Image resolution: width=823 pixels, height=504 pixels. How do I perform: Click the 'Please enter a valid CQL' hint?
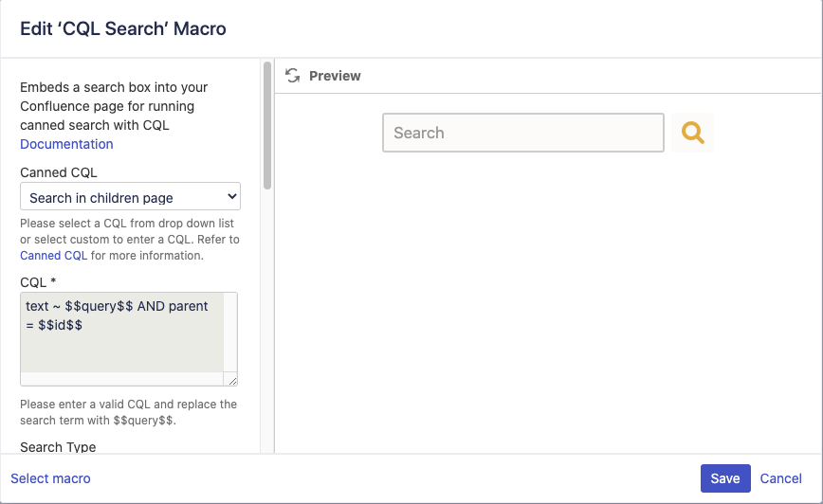pos(128,411)
